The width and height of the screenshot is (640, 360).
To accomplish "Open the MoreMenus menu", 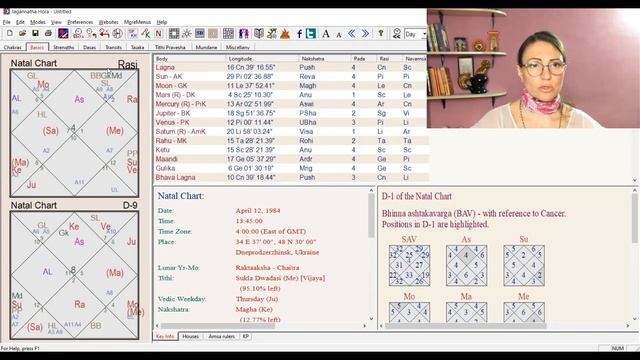I will point(137,22).
